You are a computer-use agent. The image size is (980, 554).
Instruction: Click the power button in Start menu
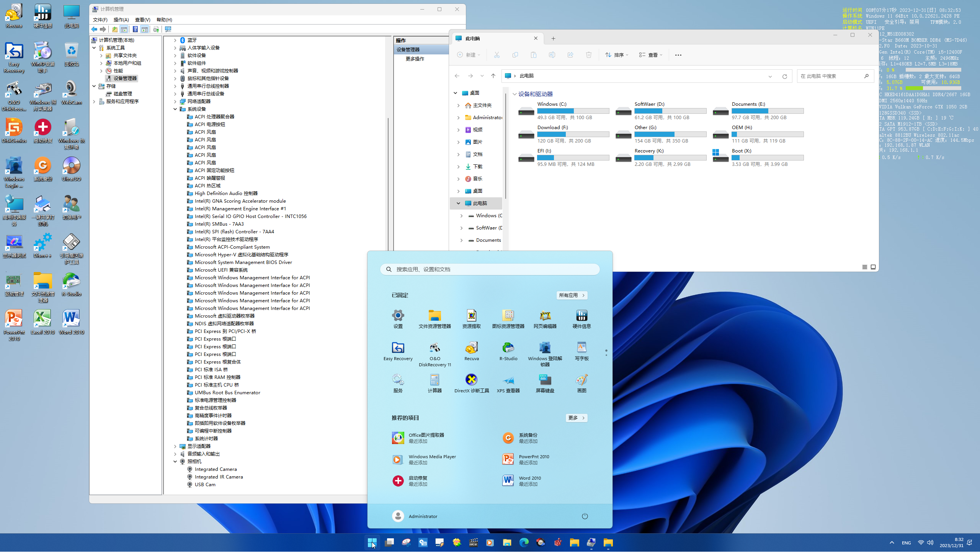[585, 516]
